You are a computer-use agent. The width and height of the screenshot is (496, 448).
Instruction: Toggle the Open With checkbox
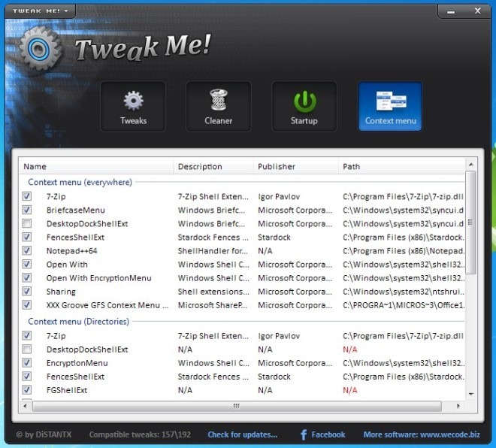pos(27,264)
